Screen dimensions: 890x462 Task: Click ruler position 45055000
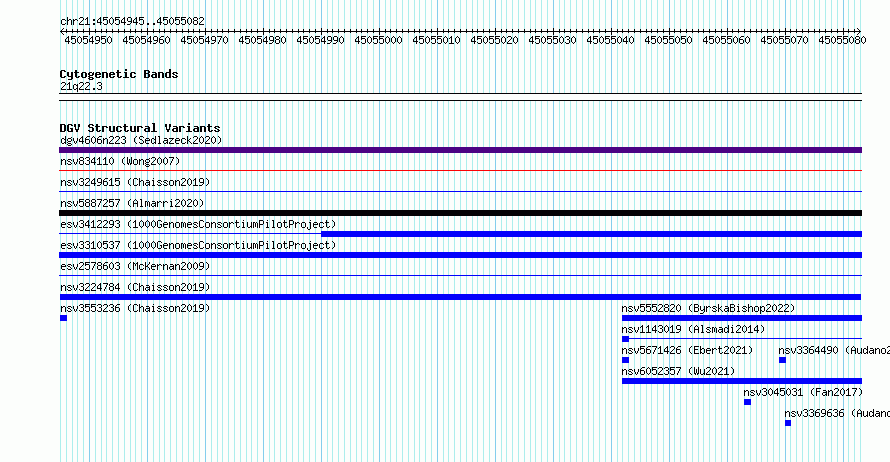[x=379, y=40]
